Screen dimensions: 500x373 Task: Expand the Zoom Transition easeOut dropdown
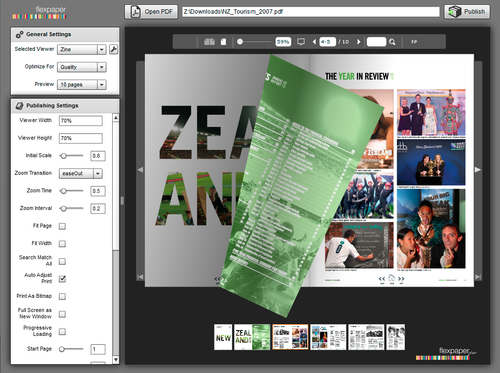81,173
